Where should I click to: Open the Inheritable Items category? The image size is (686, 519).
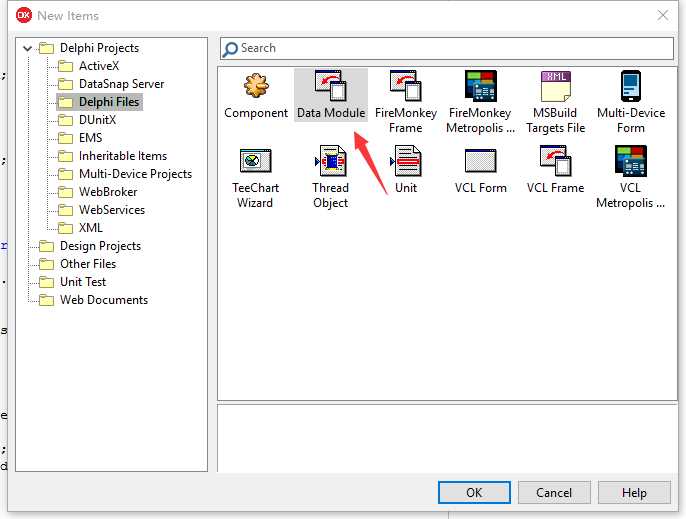click(x=123, y=156)
